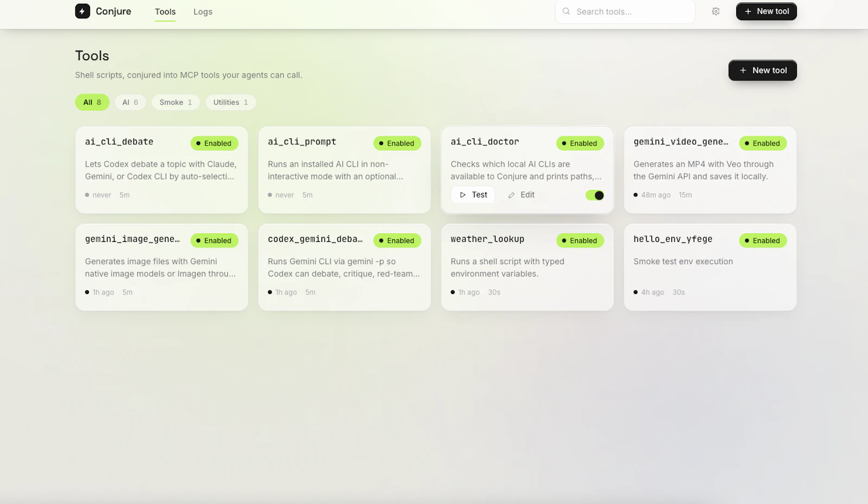Select the All filter chip
868x504 pixels.
pyautogui.click(x=92, y=102)
